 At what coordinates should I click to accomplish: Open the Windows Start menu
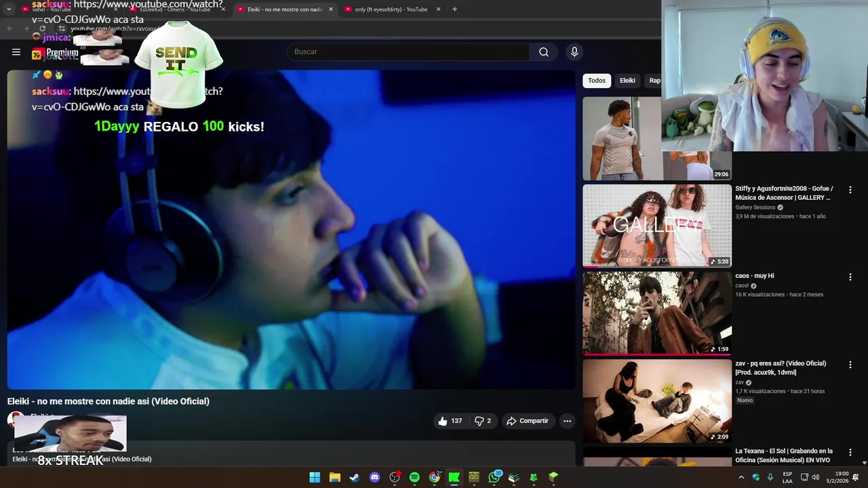tap(315, 477)
